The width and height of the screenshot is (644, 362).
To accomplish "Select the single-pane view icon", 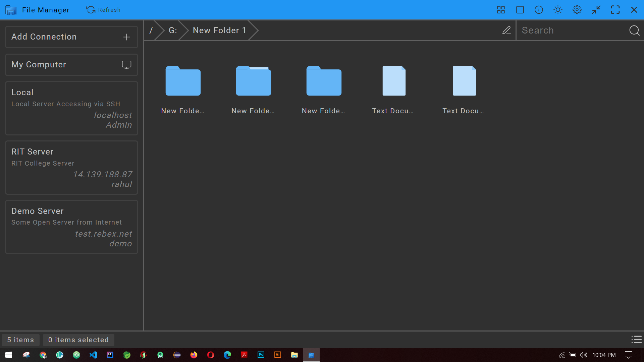I will (520, 10).
